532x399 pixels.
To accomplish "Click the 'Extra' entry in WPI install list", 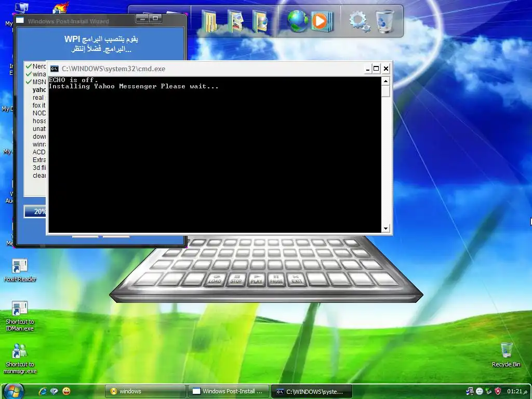I will coord(39,160).
